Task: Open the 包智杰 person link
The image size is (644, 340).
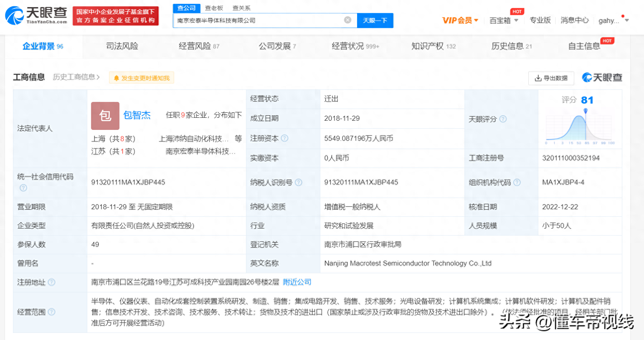Action: point(137,115)
